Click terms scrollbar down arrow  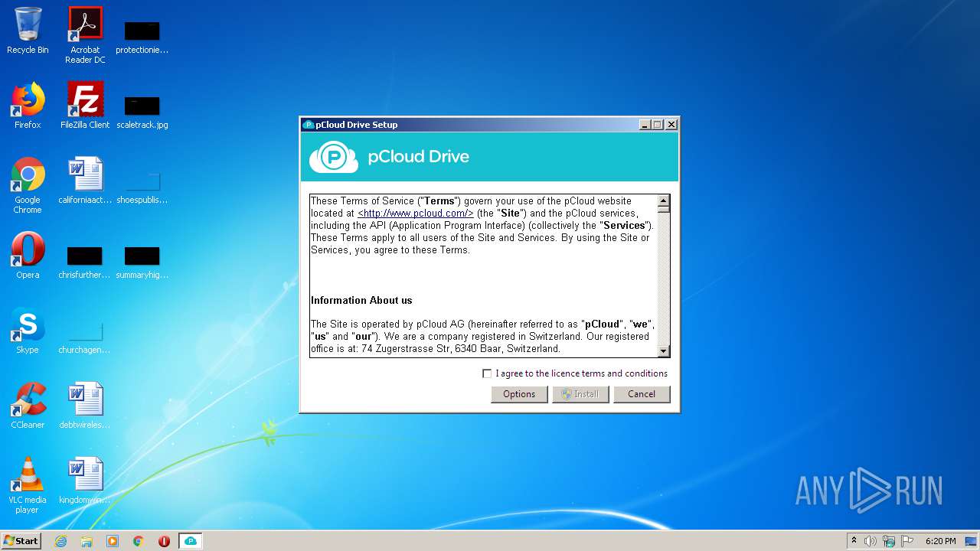664,351
